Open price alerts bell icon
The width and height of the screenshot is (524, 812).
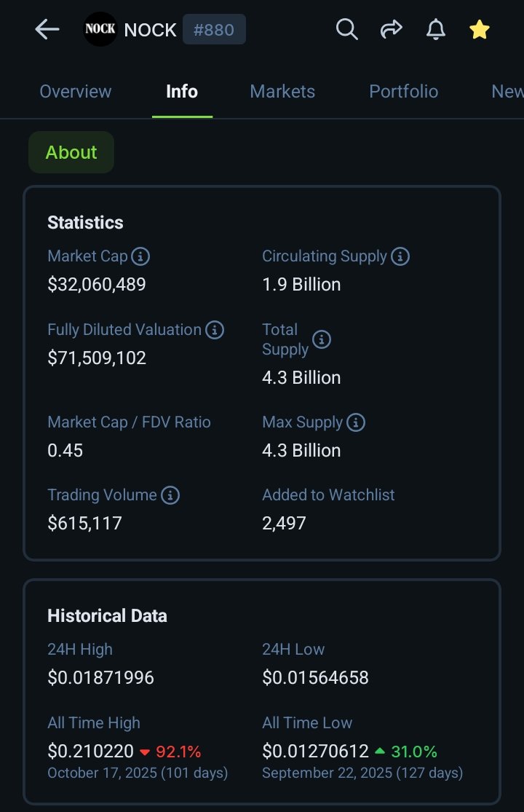(435, 30)
